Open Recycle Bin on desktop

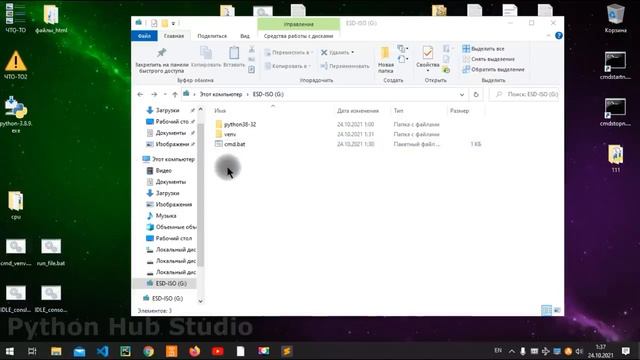coord(616,19)
